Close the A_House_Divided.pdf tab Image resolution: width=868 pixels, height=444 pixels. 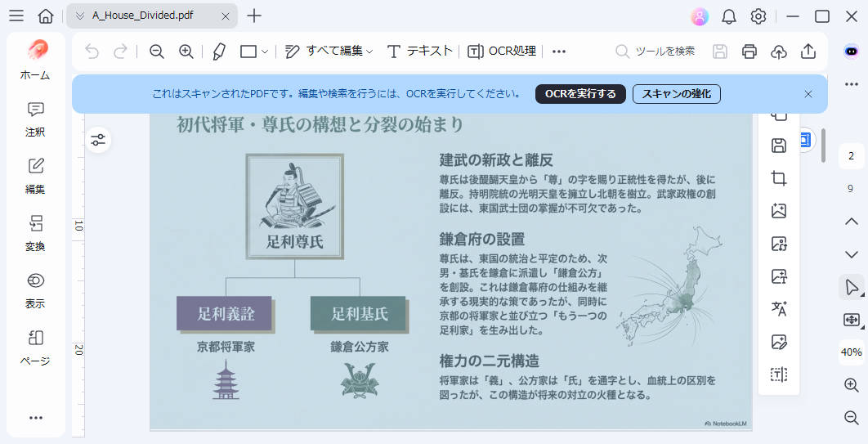pos(226,16)
